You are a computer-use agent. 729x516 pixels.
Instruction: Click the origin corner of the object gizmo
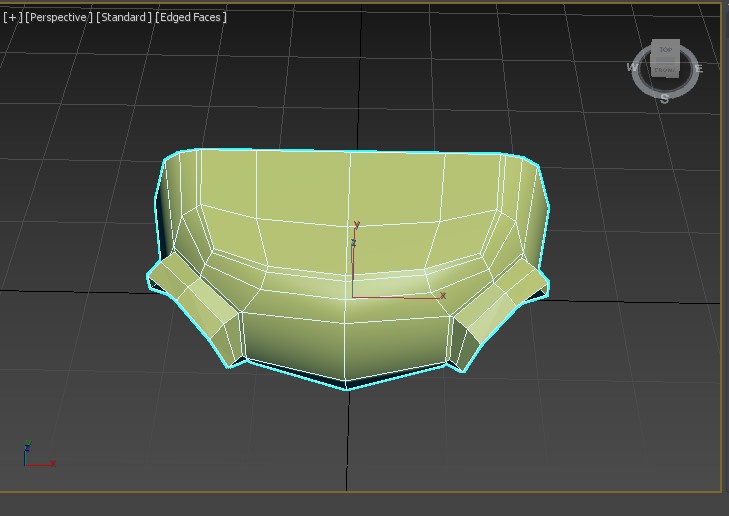352,297
